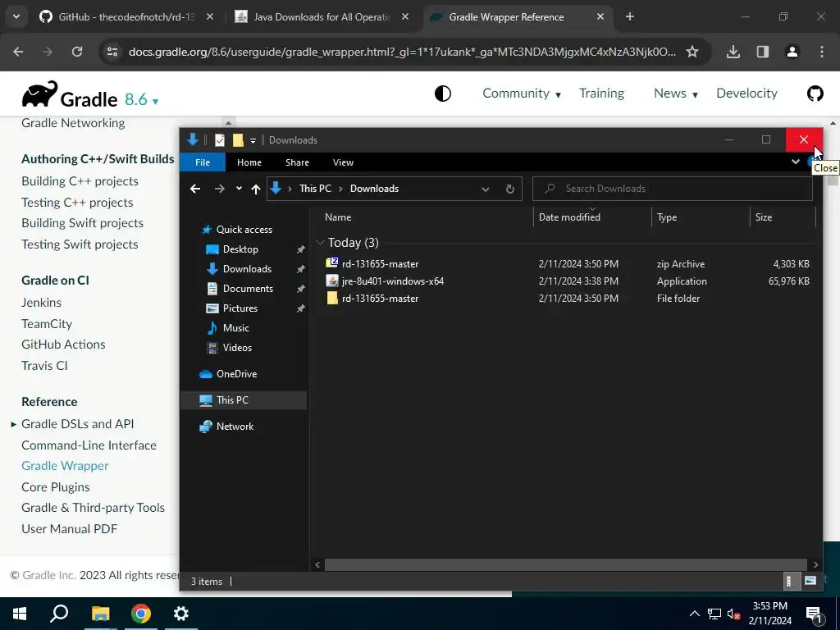Select jre-8u401-windows-x64 application file

[x=568, y=281]
